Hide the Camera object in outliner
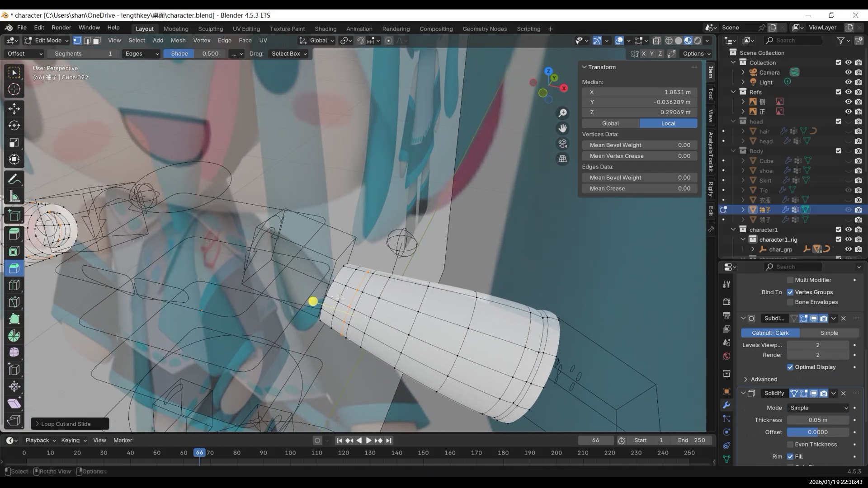The image size is (868, 488). (x=848, y=72)
